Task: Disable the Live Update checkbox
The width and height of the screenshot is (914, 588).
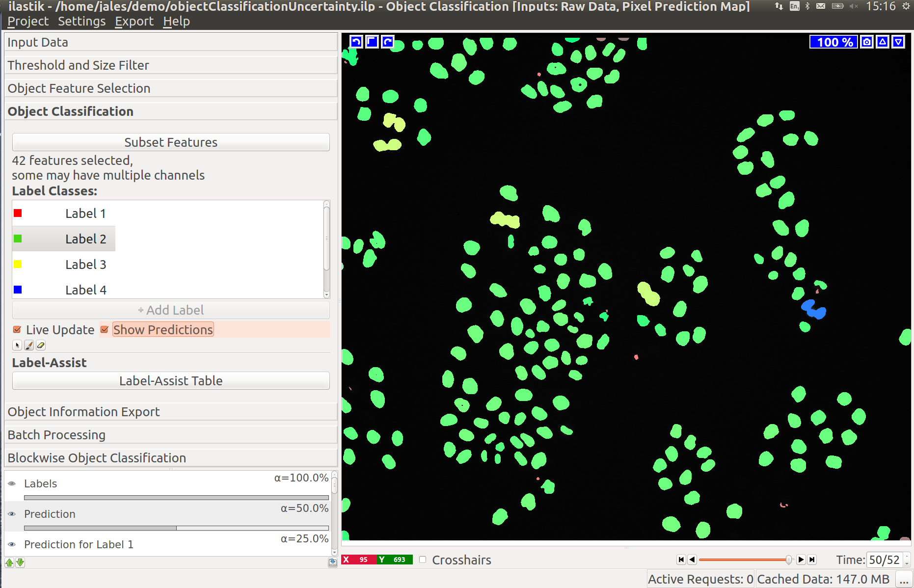Action: [x=17, y=330]
